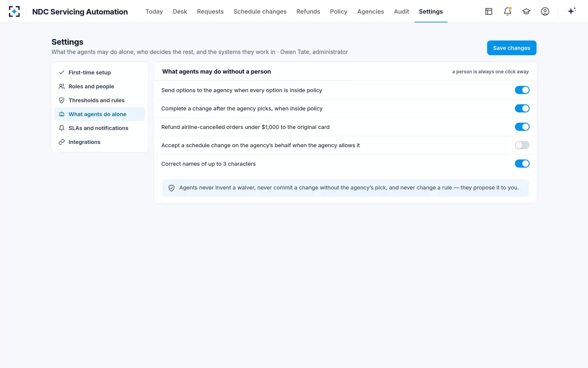Go to the Today tab
This screenshot has height=368, width=588.
pyautogui.click(x=154, y=11)
